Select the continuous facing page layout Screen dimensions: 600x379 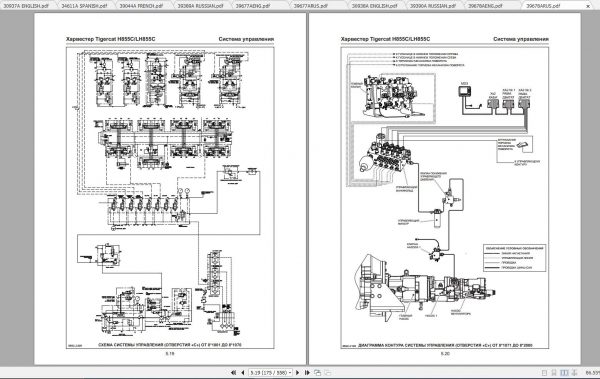(574, 373)
